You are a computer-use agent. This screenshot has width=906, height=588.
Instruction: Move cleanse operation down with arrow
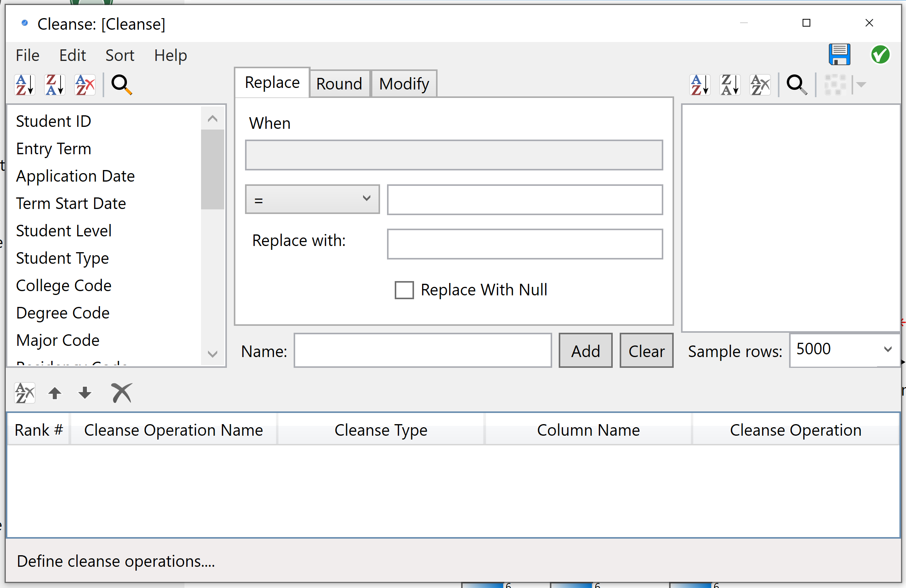85,393
